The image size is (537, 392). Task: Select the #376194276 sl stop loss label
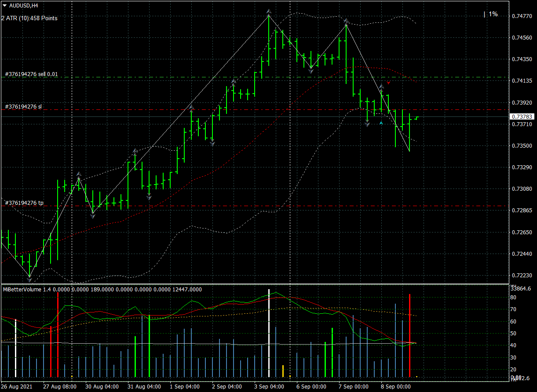pyautogui.click(x=23, y=107)
